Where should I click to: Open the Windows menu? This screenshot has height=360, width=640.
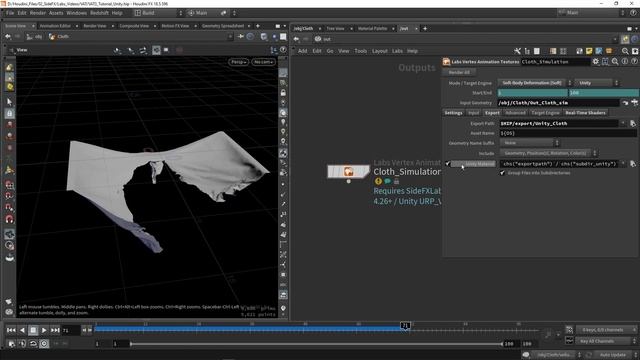click(76, 13)
